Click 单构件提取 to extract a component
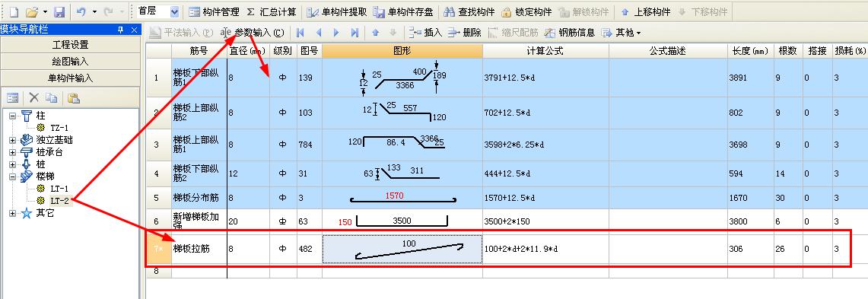This screenshot has height=299, width=868. click(336, 11)
